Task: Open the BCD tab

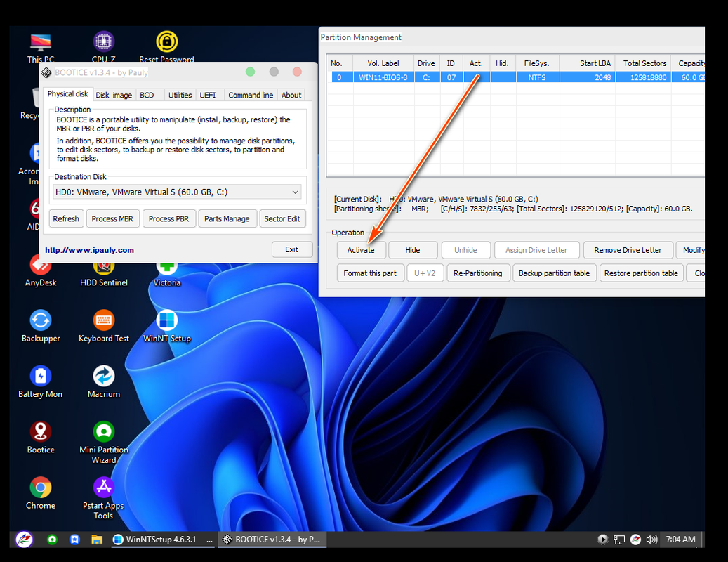Action: [x=147, y=96]
